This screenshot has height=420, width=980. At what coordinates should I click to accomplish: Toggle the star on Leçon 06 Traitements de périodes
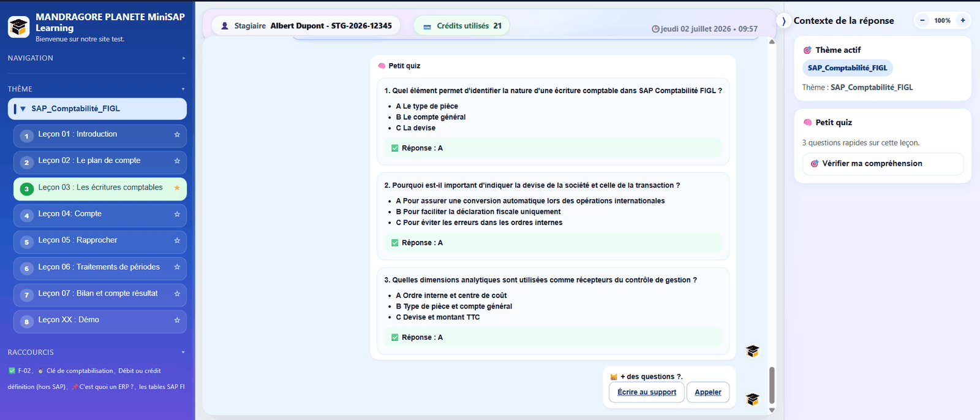(177, 267)
